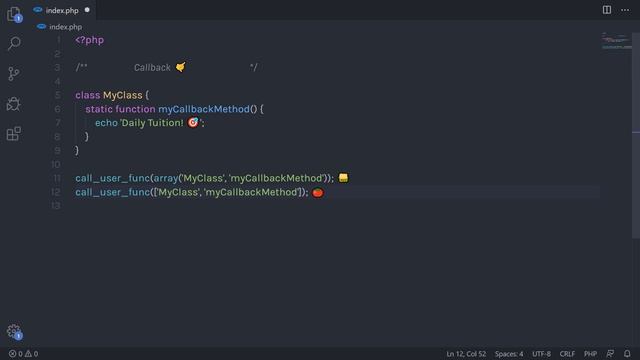
Task: Click unsaved changes dot on index.php tab
Action: tap(87, 10)
